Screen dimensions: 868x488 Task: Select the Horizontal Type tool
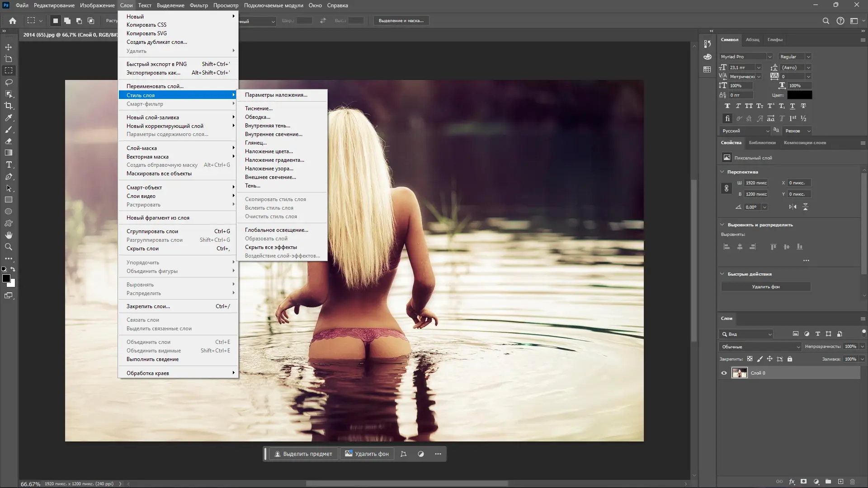point(9,164)
